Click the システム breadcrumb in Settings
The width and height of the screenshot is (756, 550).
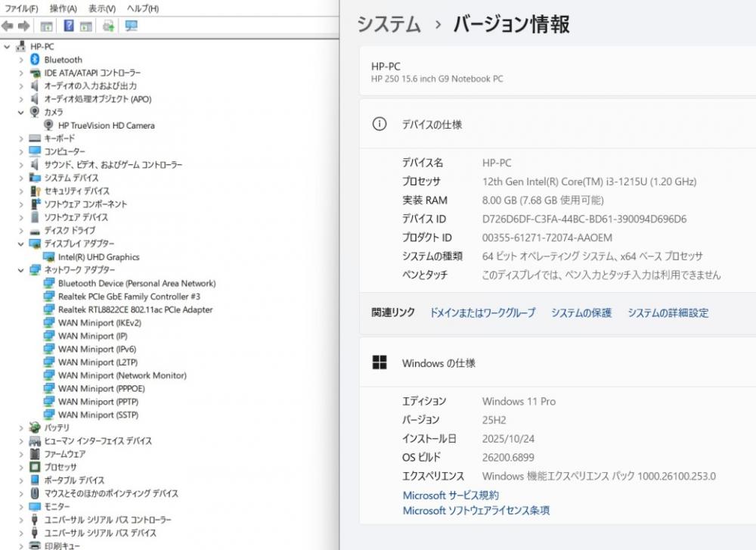pos(389,24)
